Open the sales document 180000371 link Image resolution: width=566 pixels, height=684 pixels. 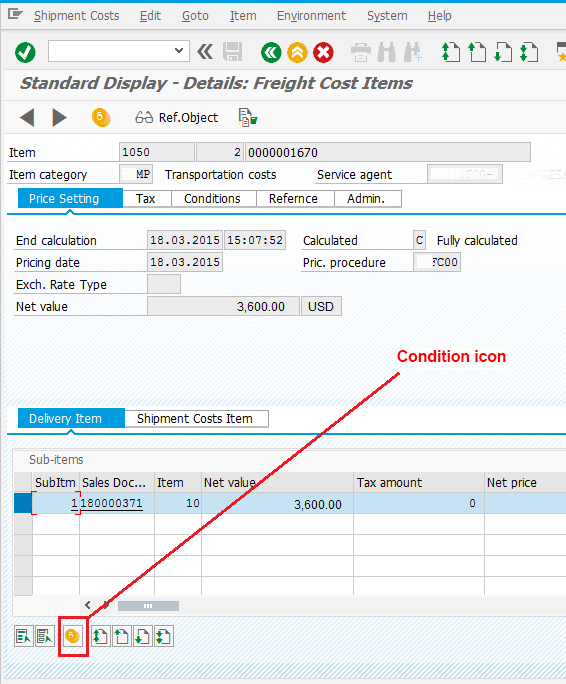tap(111, 503)
